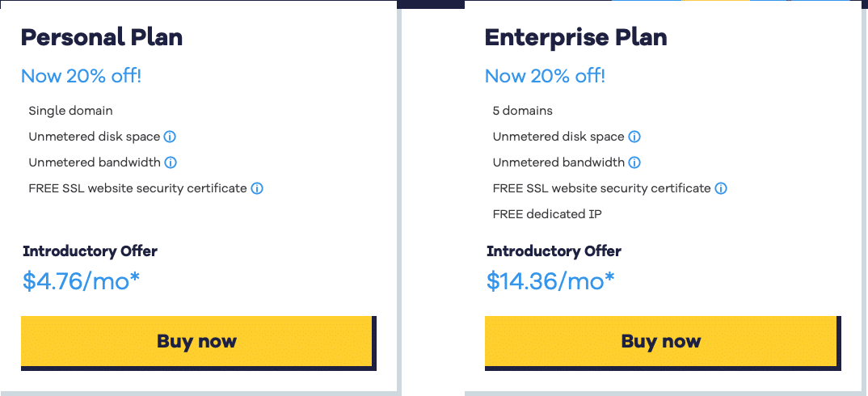
Task: Show info for Enterprise Plan SSL certificate
Action: pyautogui.click(x=721, y=188)
